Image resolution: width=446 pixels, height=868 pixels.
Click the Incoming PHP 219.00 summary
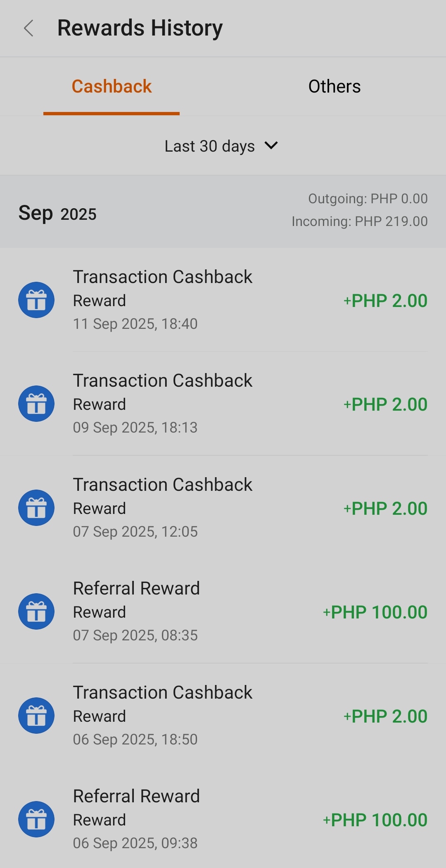[360, 221]
